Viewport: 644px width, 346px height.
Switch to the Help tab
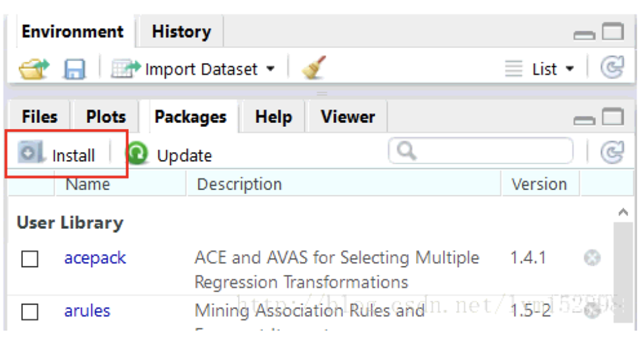point(273,117)
